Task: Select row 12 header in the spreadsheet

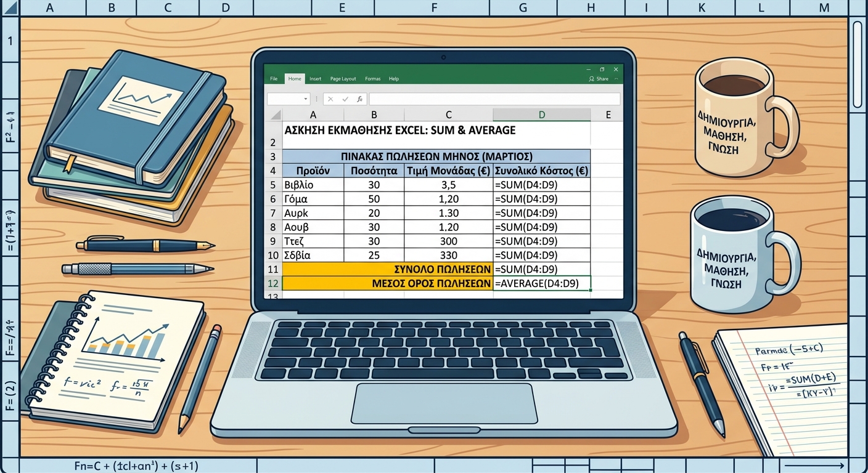Action: [273, 283]
